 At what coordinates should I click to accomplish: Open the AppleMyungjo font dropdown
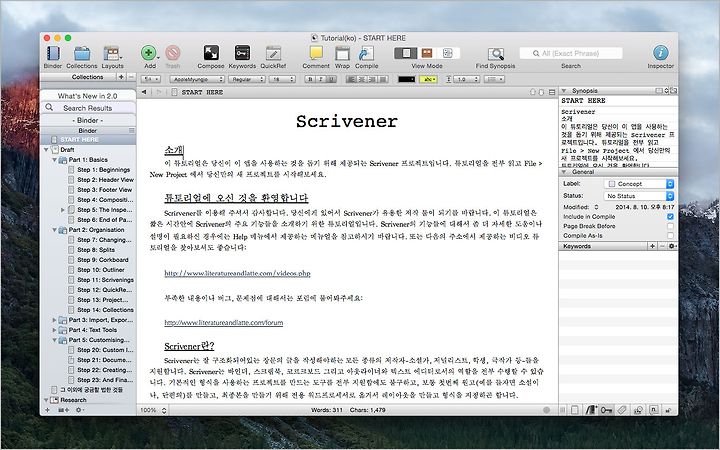(x=197, y=79)
